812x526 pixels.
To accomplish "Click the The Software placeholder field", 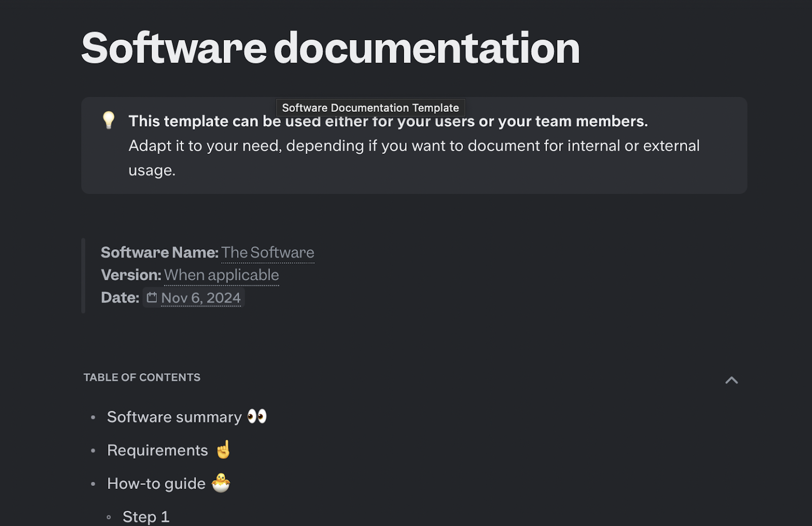I will coord(267,252).
